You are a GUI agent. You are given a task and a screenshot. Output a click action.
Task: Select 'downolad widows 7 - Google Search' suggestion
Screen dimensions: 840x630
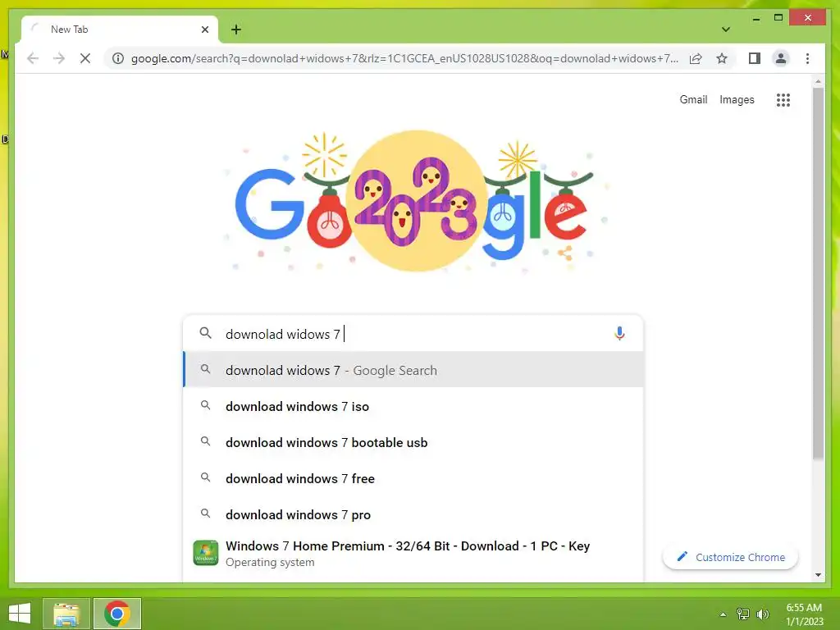(x=413, y=370)
